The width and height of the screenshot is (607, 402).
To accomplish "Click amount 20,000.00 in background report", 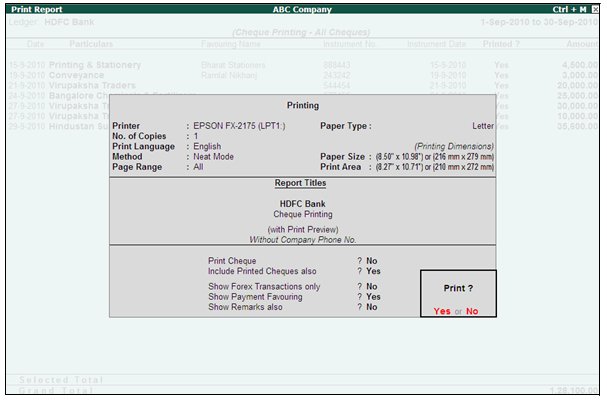I will click(x=577, y=85).
